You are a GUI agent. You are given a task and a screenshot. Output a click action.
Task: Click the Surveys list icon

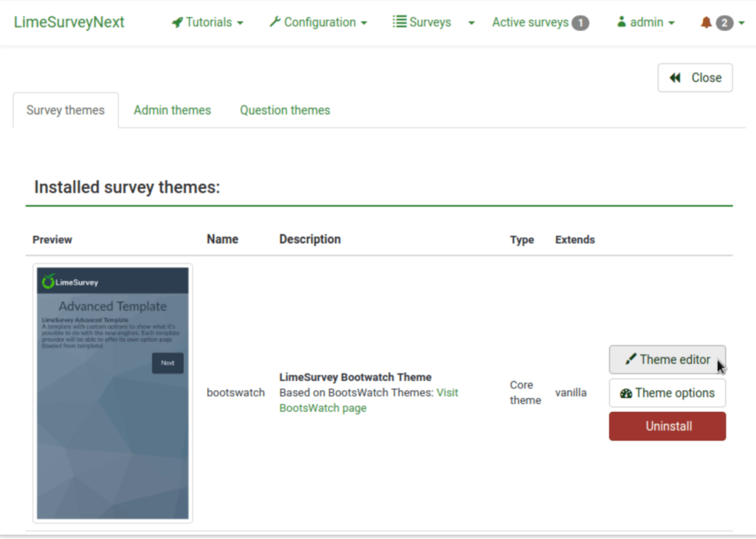[399, 22]
